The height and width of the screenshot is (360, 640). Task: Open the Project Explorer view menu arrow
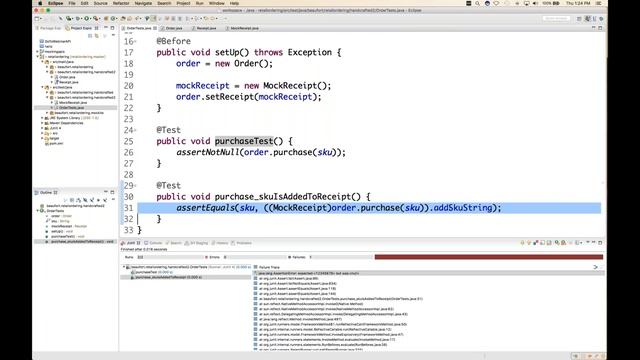pos(113,36)
